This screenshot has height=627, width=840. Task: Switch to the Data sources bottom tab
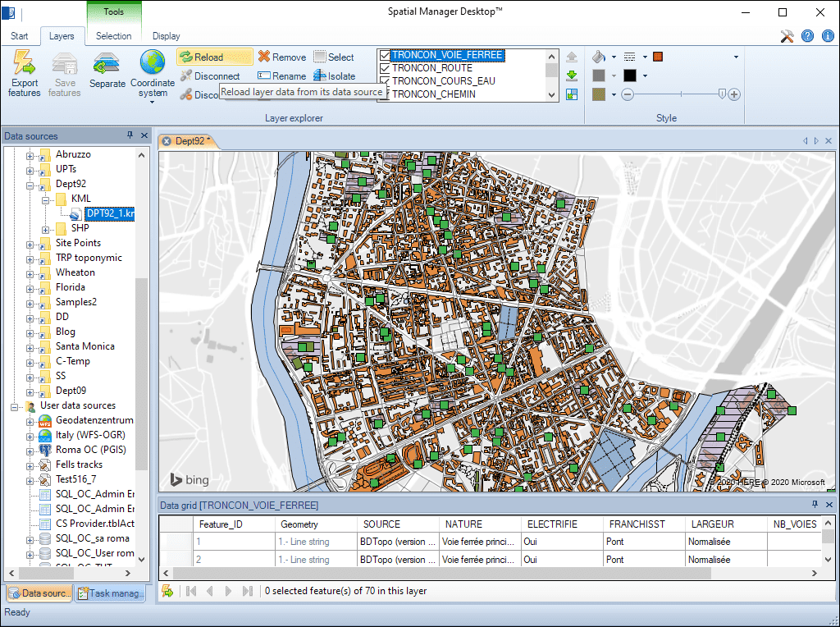click(40, 593)
